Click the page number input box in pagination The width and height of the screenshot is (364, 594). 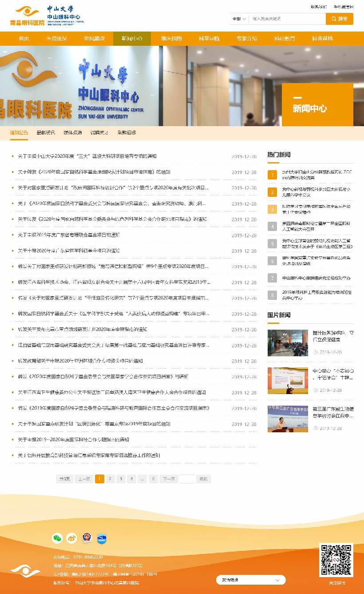[187, 479]
